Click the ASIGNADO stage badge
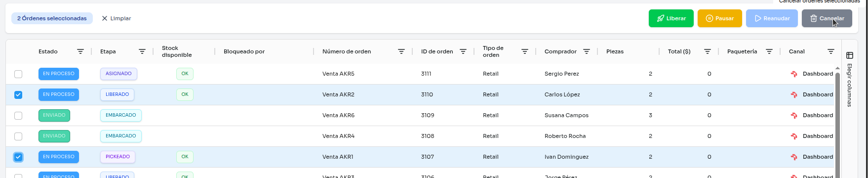 pos(118,74)
